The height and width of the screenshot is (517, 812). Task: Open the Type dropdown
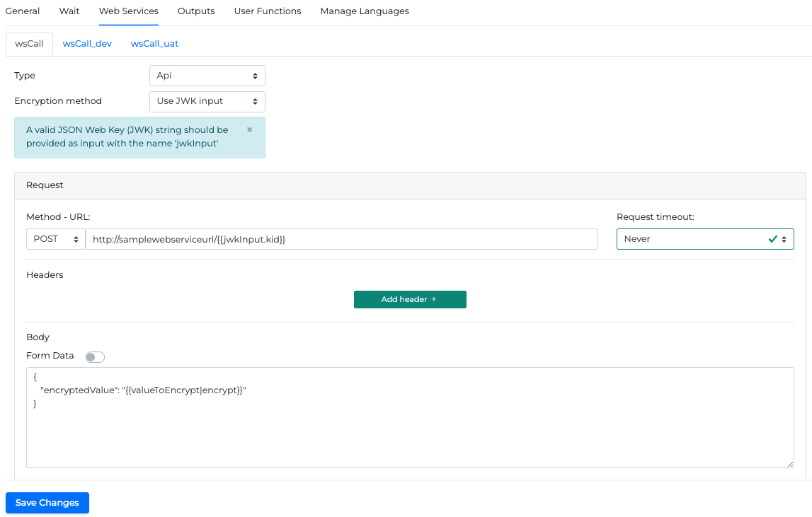207,76
